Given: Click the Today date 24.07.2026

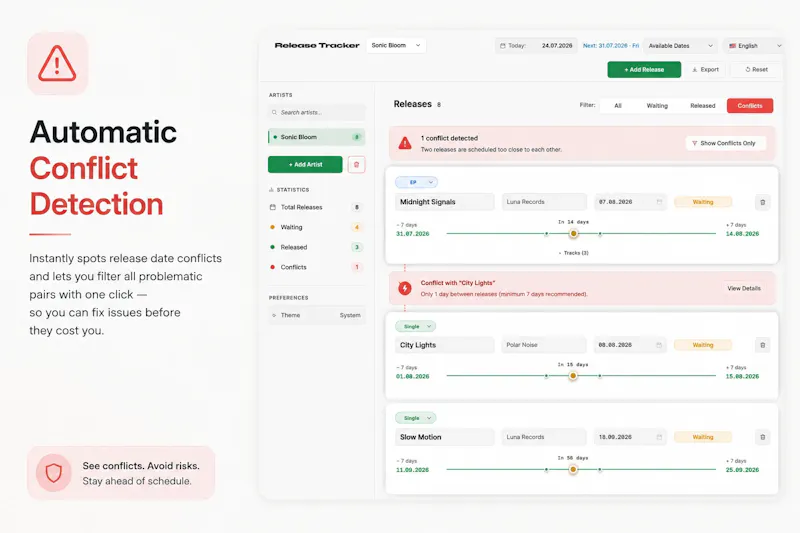Looking at the screenshot, I should [x=557, y=45].
